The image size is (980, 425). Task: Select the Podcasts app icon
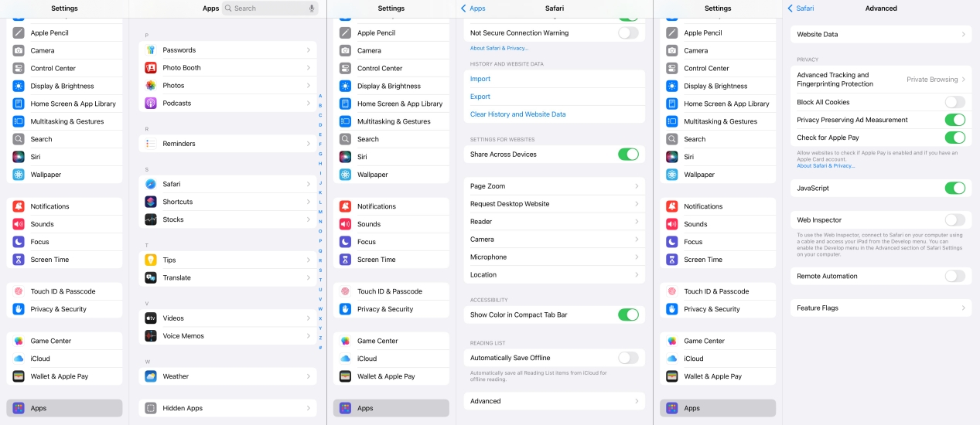pyautogui.click(x=151, y=104)
